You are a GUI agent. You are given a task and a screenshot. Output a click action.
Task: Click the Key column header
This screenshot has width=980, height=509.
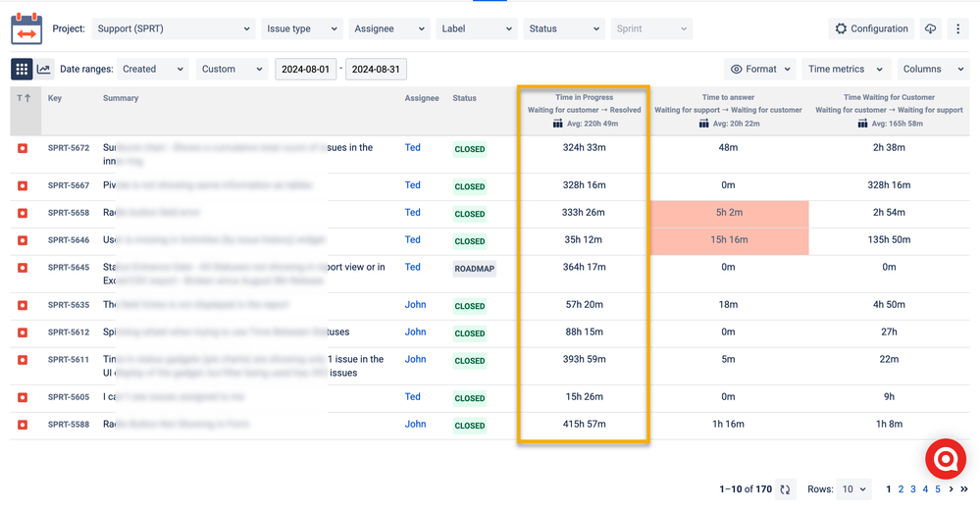[55, 98]
